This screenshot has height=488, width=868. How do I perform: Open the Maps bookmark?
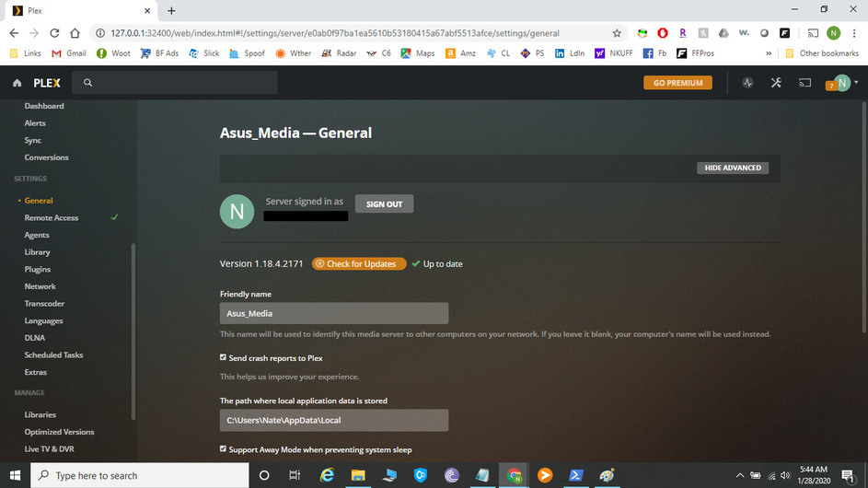click(x=418, y=53)
